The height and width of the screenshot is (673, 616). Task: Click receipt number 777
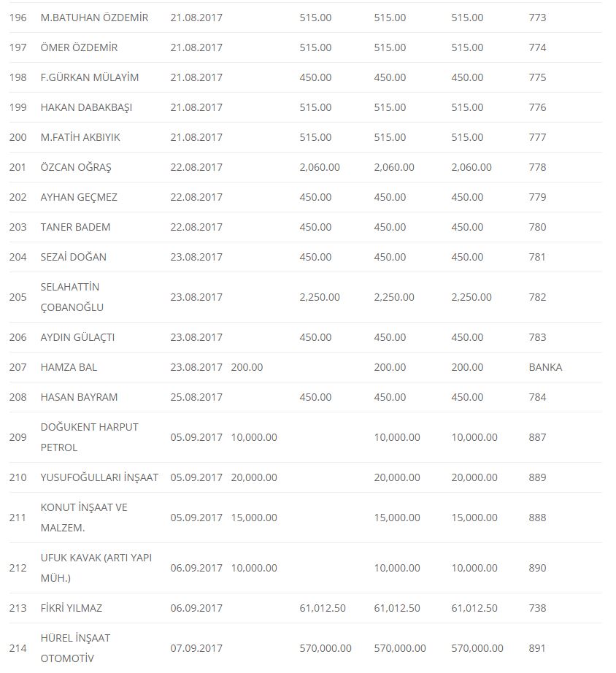point(537,137)
